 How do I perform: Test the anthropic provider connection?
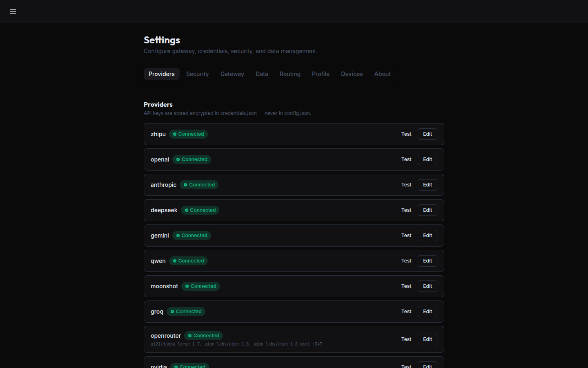(406, 185)
